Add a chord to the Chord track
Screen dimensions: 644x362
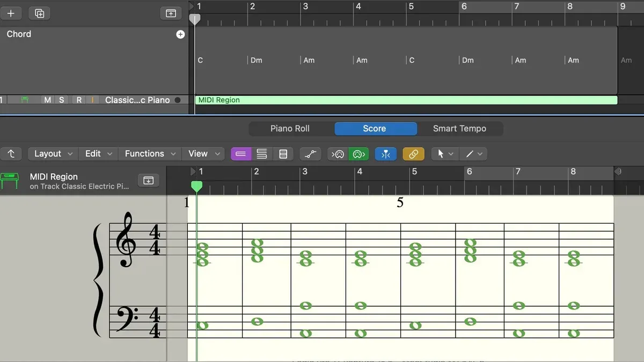click(x=180, y=34)
